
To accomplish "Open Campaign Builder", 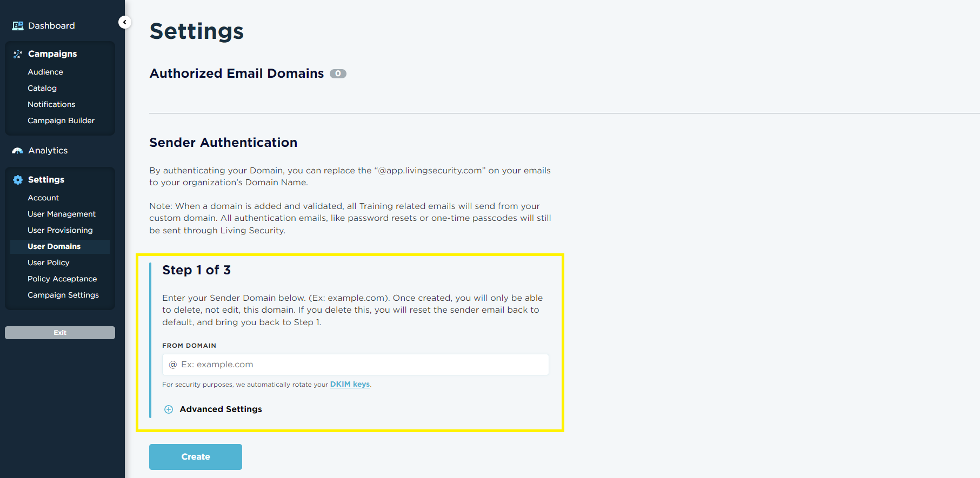I will pyautogui.click(x=61, y=120).
